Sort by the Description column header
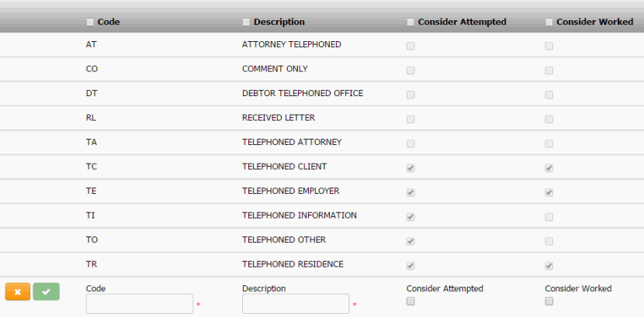Viewport: 644px width, 317px height. click(279, 22)
